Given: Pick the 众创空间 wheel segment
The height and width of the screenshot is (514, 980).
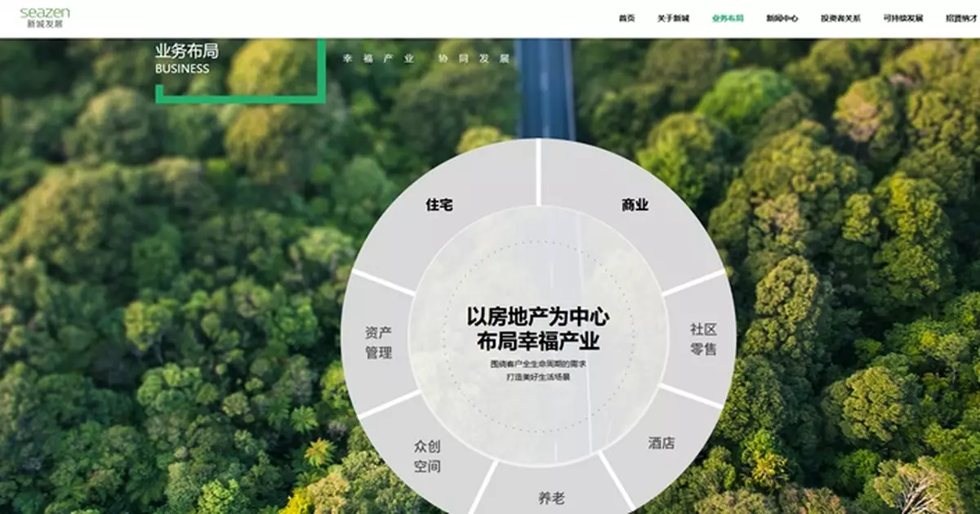Looking at the screenshot, I should click(427, 456).
